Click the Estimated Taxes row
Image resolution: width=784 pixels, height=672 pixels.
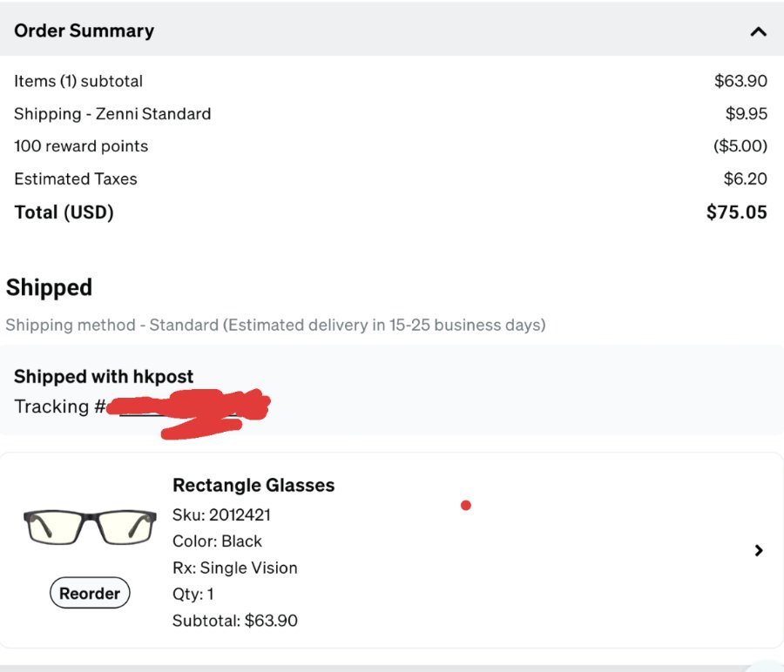point(392,178)
